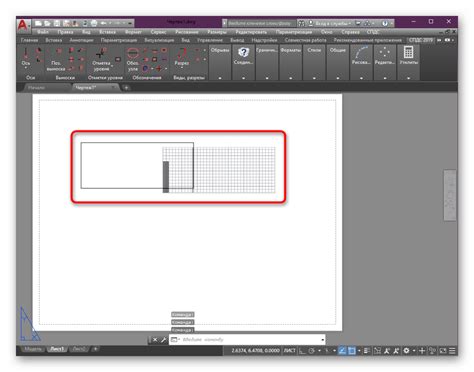Image resolution: width=474 pixels, height=372 pixels.
Task: Switch to the Параметризация ribbon tab
Action: click(119, 40)
